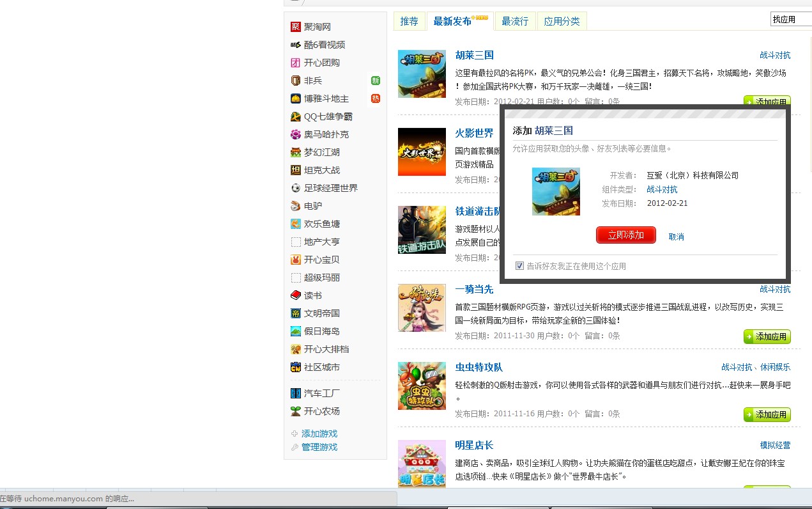This screenshot has height=509, width=812.
Task: Open 博雅斗地主 game icon
Action: [x=295, y=98]
